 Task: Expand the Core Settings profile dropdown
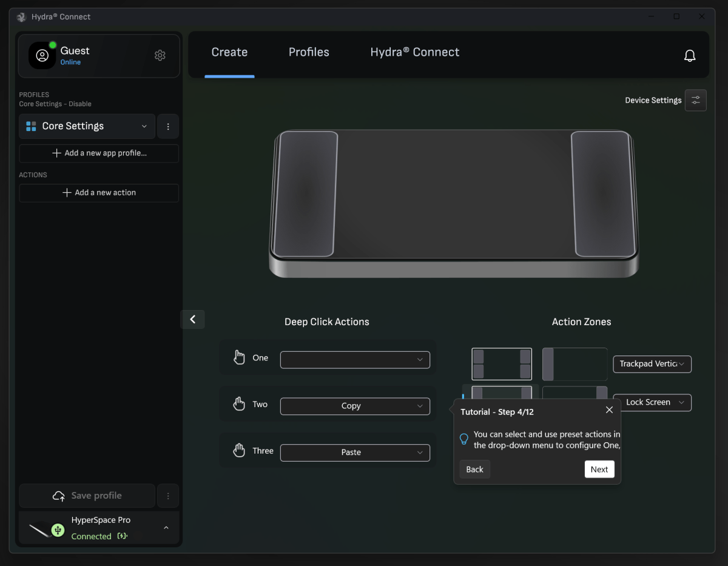tap(87, 126)
